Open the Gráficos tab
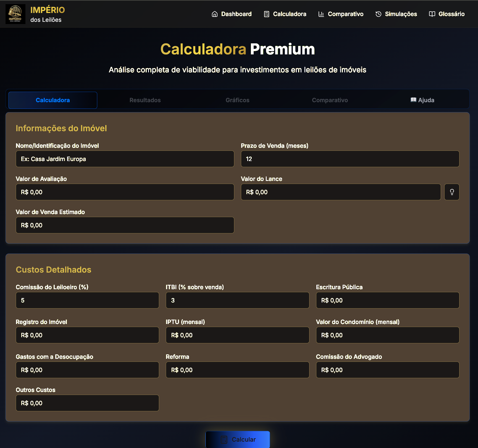478x448 pixels. 237,100
